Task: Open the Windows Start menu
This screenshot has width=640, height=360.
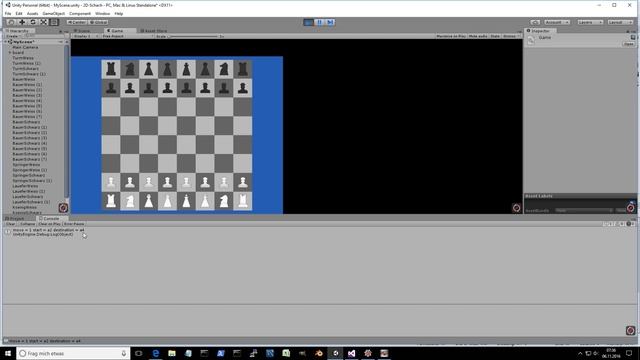Action: tap(8, 353)
